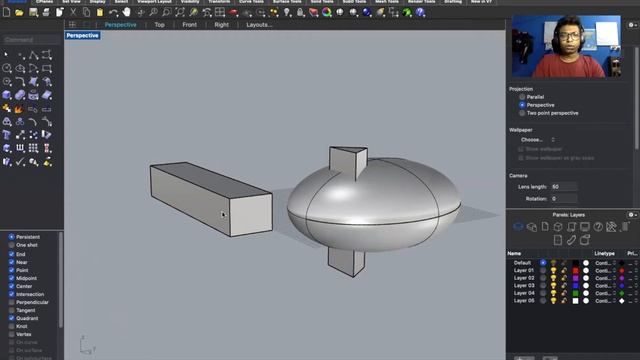The image size is (640, 360).
Task: Open Linetype dropdown for Layer 01
Action: pyautogui.click(x=605, y=271)
